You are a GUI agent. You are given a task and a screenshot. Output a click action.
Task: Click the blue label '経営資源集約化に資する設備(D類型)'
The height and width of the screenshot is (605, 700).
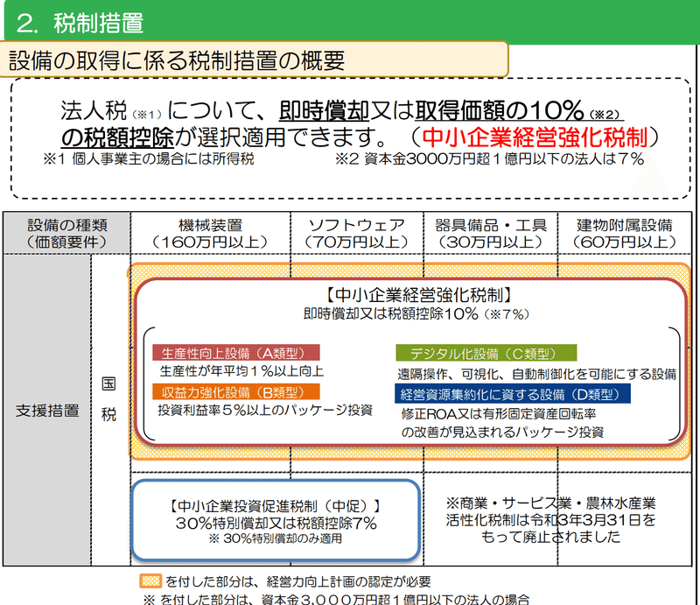tap(513, 394)
